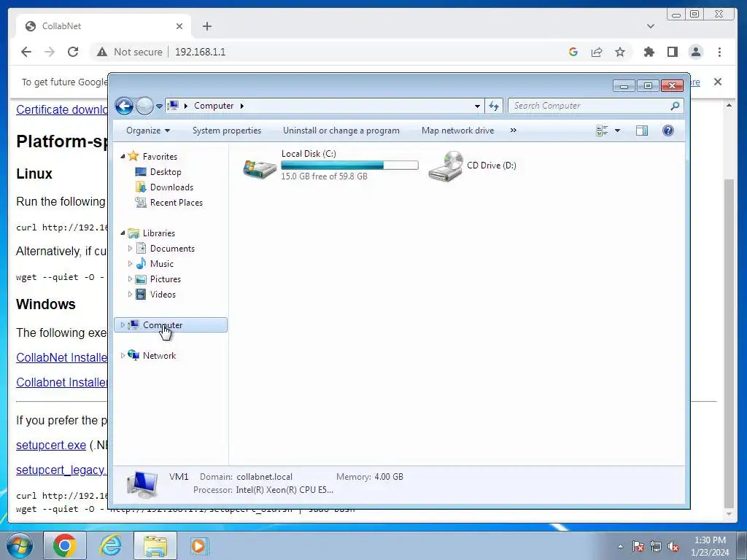This screenshot has width=747, height=560.
Task: Show additional toolbar commands chevron
Action: [513, 131]
